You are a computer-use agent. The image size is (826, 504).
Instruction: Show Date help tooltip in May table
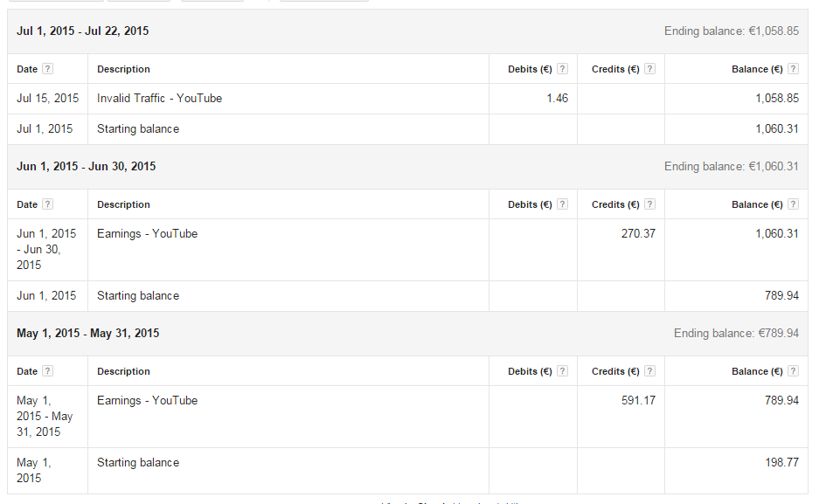[x=47, y=371]
